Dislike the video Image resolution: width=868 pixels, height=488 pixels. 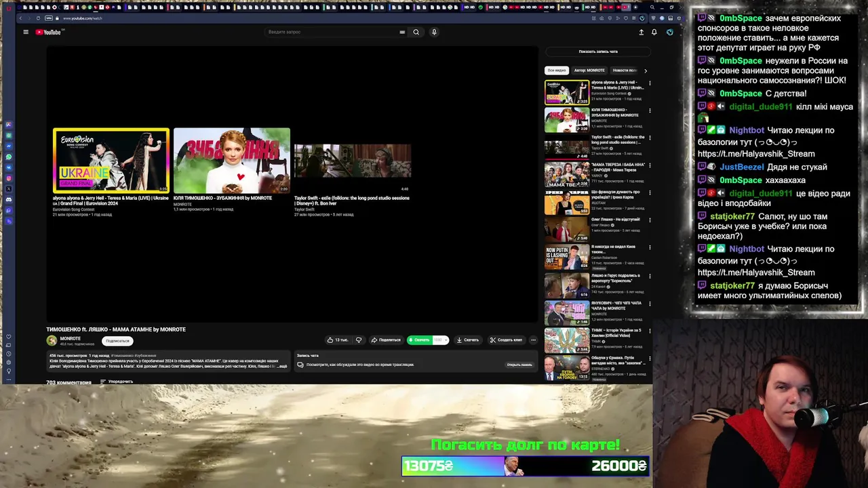point(359,340)
